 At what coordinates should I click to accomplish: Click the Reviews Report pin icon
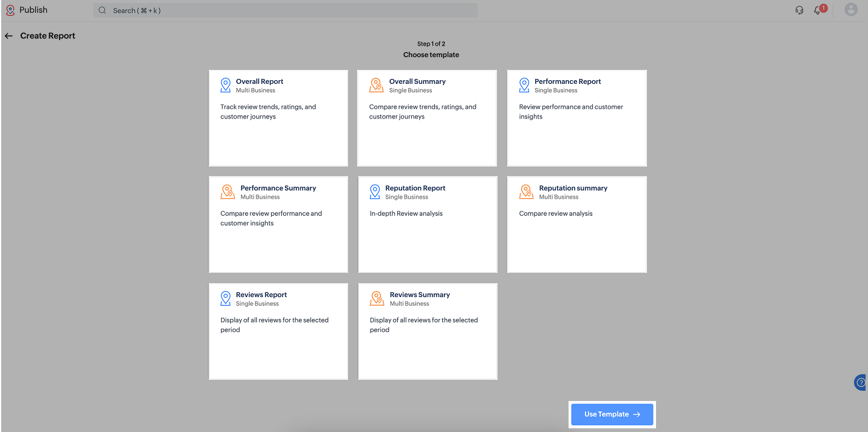[x=225, y=298]
